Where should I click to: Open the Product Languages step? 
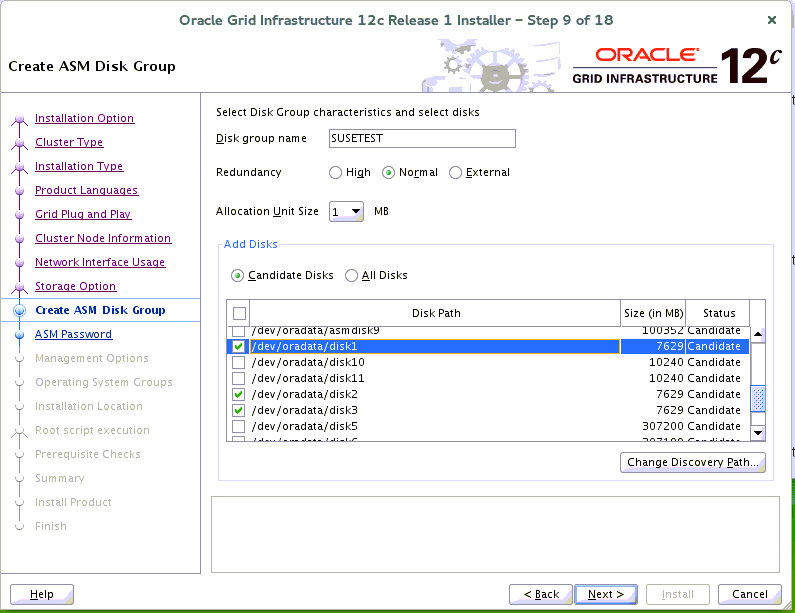click(x=86, y=191)
